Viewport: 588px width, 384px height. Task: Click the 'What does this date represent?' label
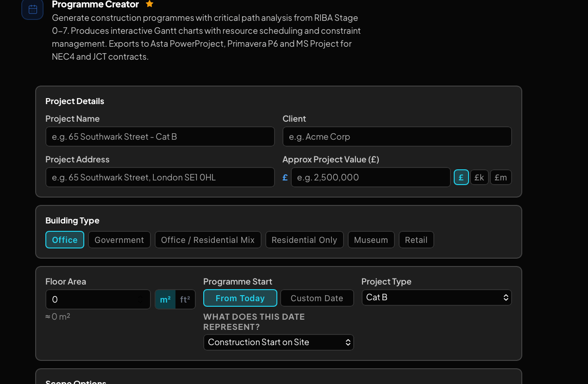pos(254,322)
